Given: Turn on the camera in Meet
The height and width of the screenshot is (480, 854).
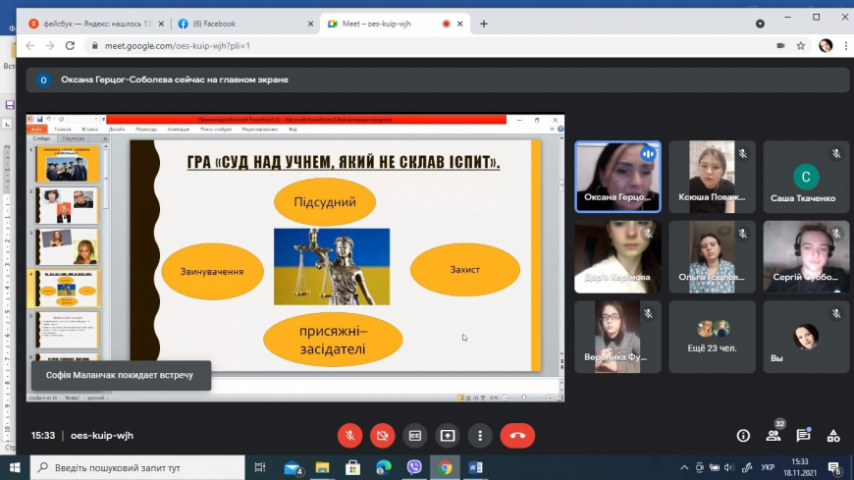Looking at the screenshot, I should pyautogui.click(x=382, y=435).
